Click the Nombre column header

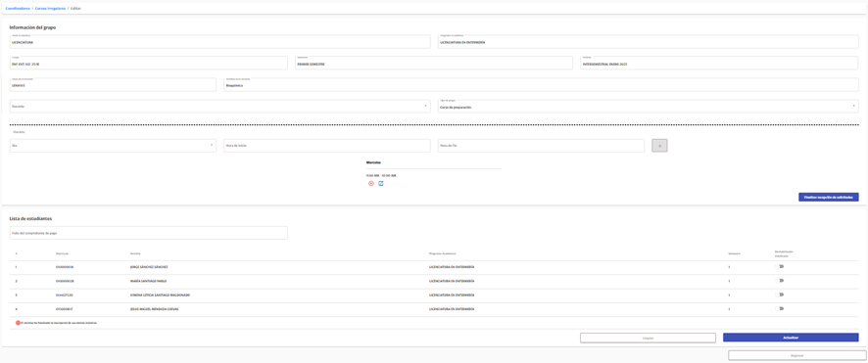[135, 253]
